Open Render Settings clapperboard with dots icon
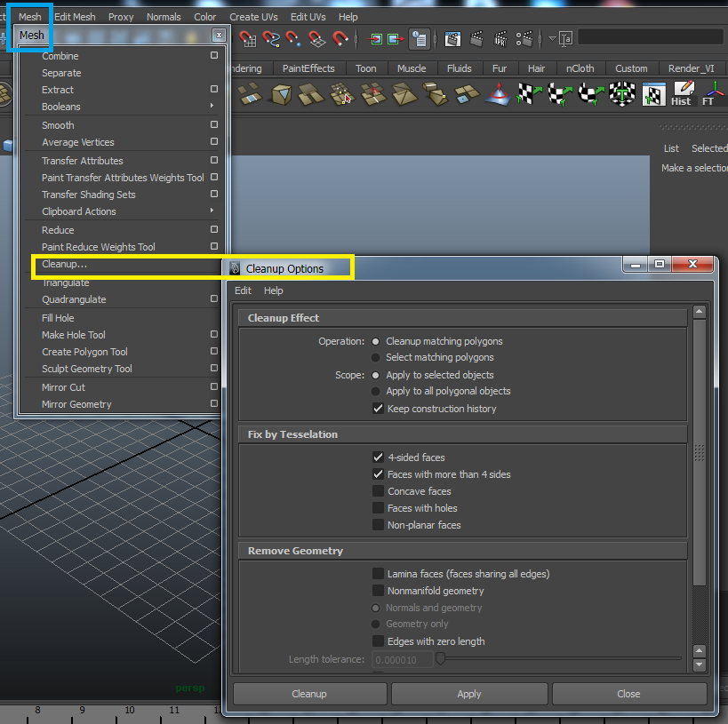This screenshot has height=724, width=728. click(x=524, y=39)
